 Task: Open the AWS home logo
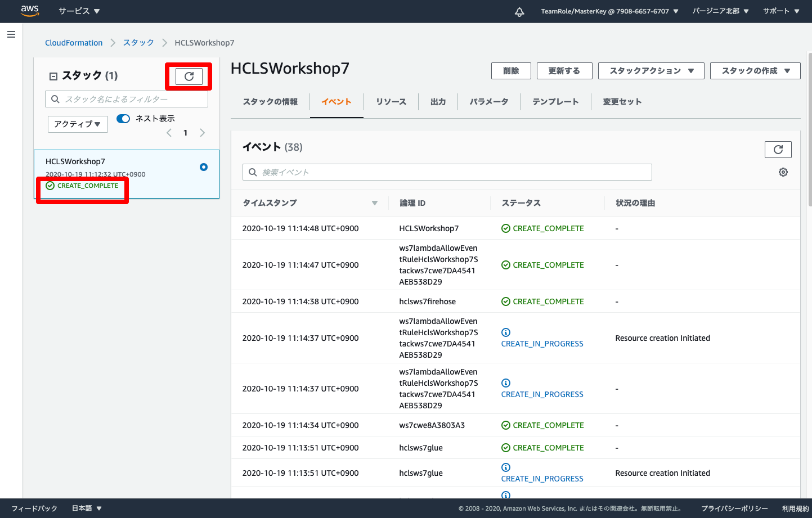point(30,11)
